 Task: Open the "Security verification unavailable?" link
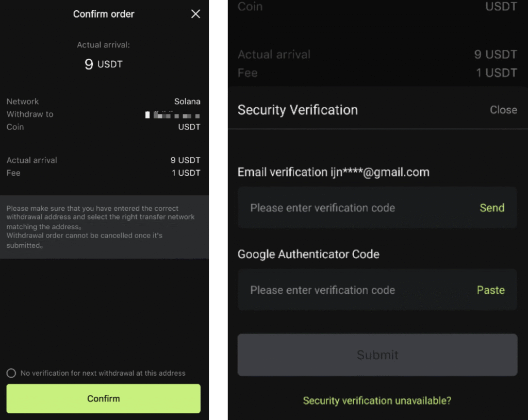coord(377,400)
